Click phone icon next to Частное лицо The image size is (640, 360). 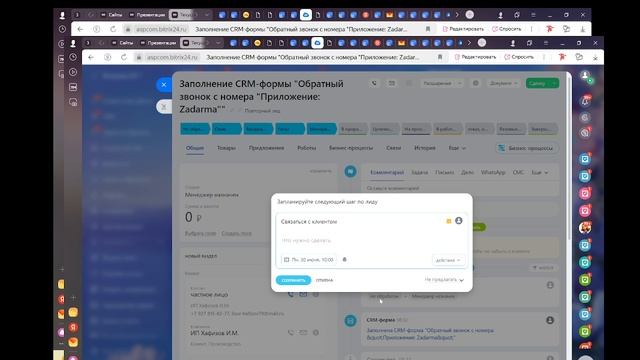291,294
